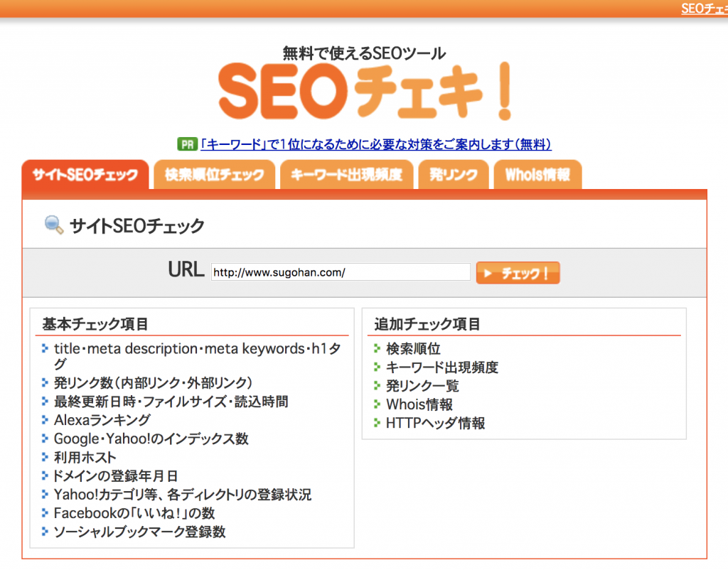
Task: Click 最終更新日時・ファイルサイズ・読込時間 item
Action: (171, 402)
